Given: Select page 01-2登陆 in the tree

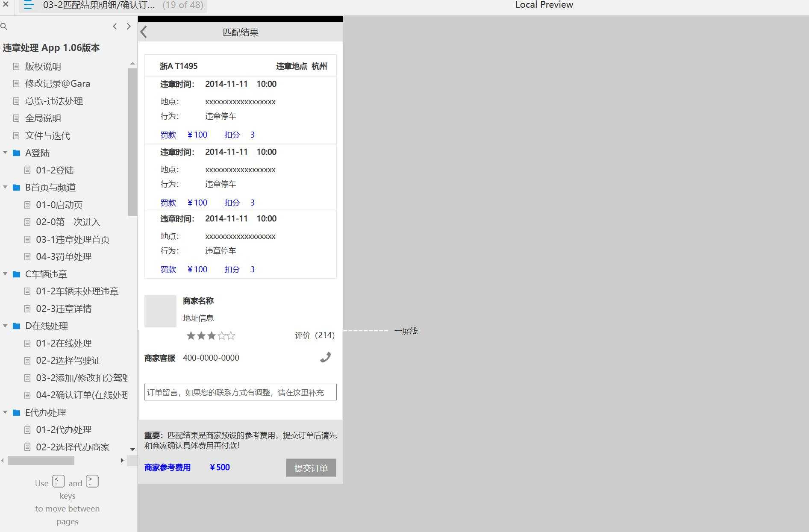Looking at the screenshot, I should 55,170.
